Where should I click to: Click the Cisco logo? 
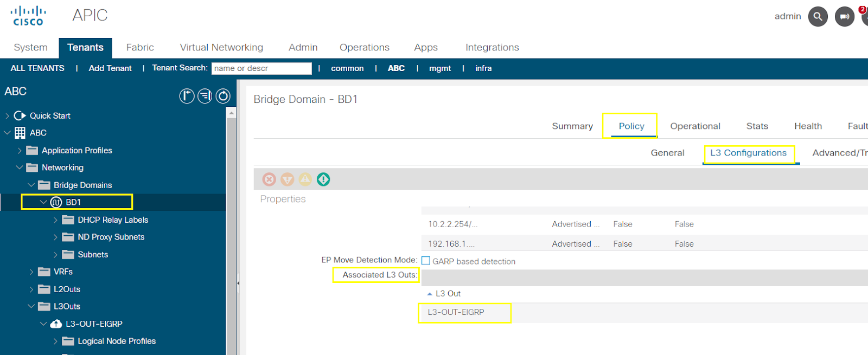[x=28, y=16]
